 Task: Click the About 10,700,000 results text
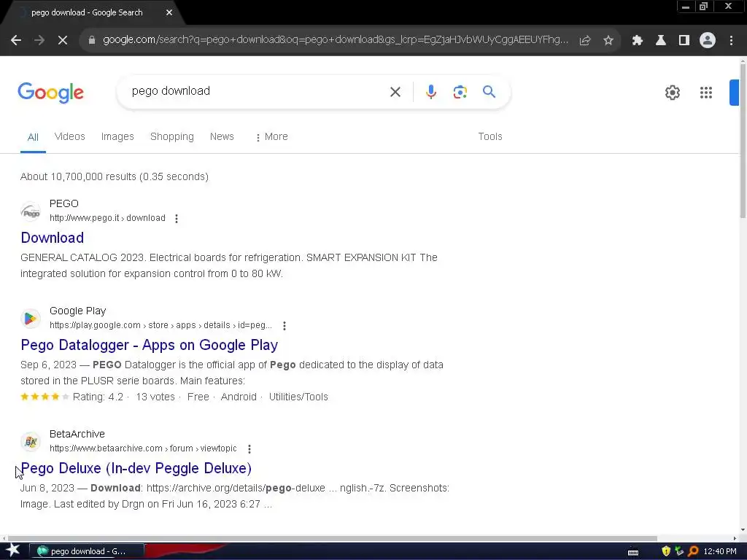tap(115, 176)
